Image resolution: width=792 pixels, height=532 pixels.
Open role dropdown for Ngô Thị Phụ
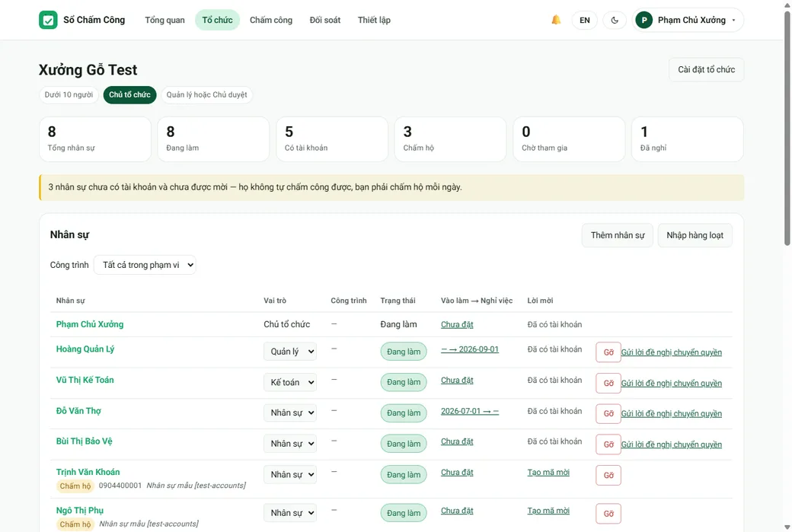point(290,513)
